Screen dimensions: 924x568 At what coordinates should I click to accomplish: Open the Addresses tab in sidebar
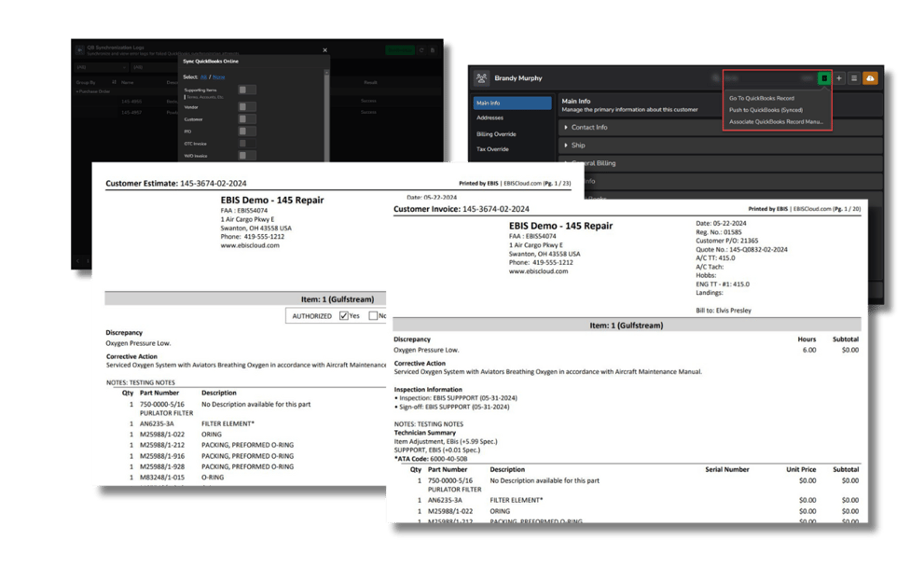pos(490,118)
